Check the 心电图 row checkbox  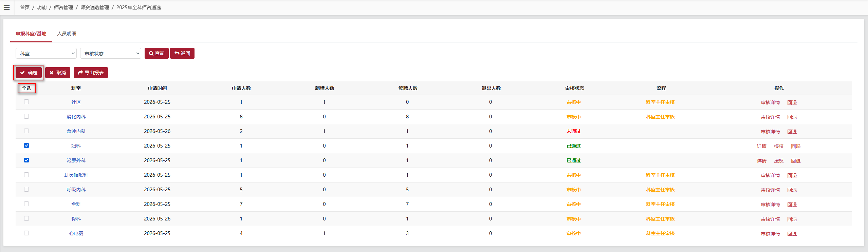coord(26,233)
